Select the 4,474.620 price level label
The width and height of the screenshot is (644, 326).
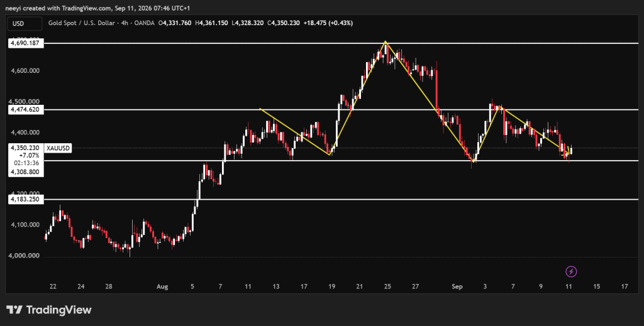(x=26, y=109)
